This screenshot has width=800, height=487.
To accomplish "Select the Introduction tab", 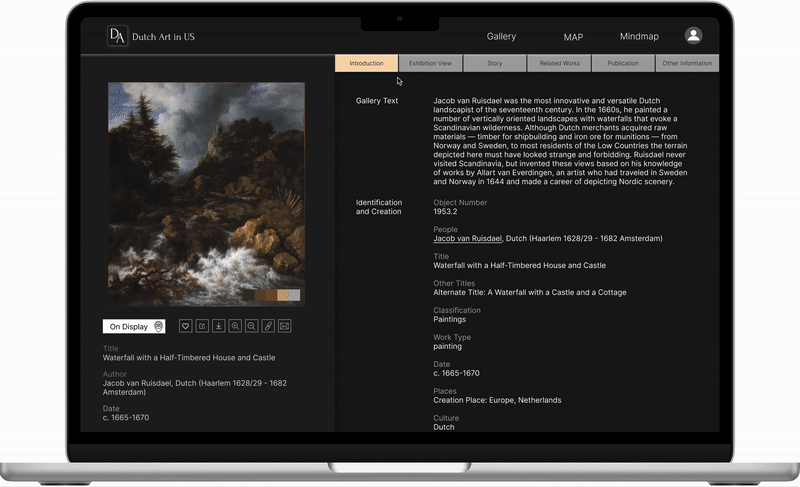I will [366, 63].
